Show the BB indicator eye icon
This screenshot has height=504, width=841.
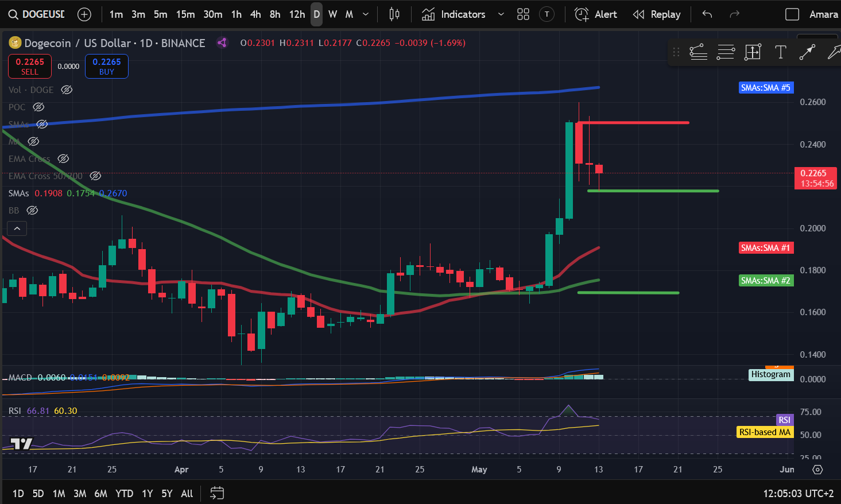tap(33, 210)
